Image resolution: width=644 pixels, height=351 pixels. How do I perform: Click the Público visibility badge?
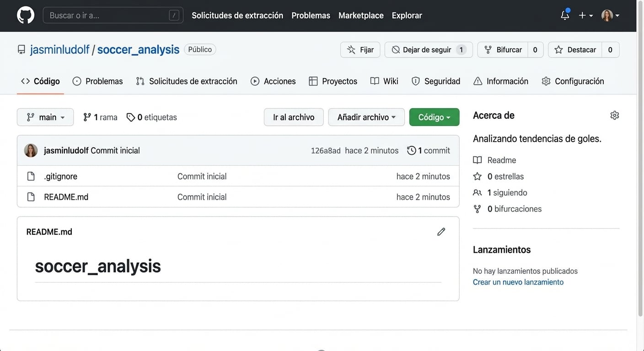200,49
